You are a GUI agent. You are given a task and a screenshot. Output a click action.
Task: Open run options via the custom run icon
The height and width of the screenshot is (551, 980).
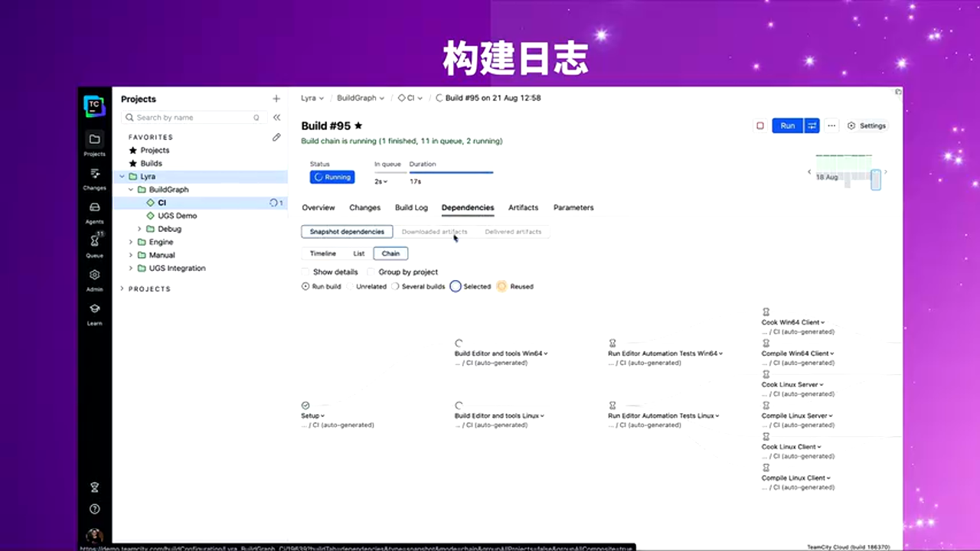[x=812, y=126]
